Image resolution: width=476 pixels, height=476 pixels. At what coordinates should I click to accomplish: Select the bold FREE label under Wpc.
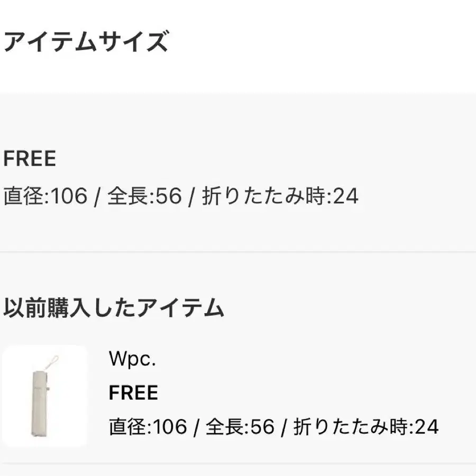click(x=134, y=392)
